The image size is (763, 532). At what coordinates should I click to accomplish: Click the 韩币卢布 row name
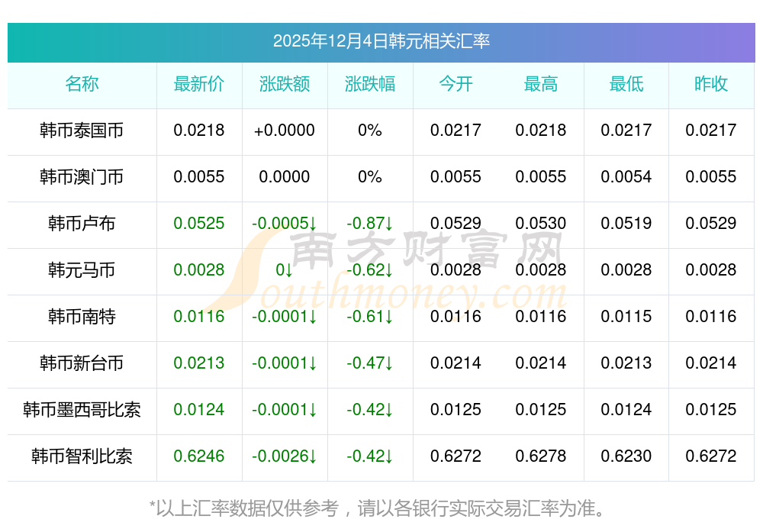82,224
